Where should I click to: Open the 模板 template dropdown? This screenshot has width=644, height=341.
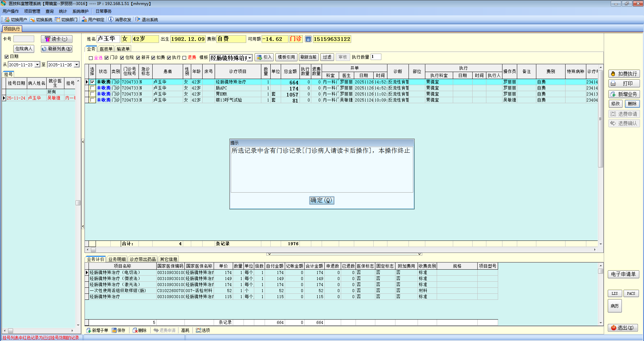point(250,58)
